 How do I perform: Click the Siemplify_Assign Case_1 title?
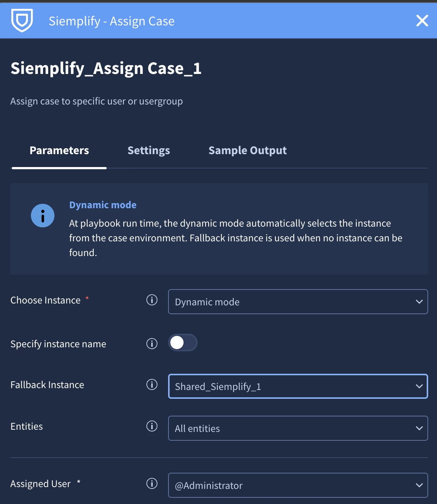click(x=106, y=68)
